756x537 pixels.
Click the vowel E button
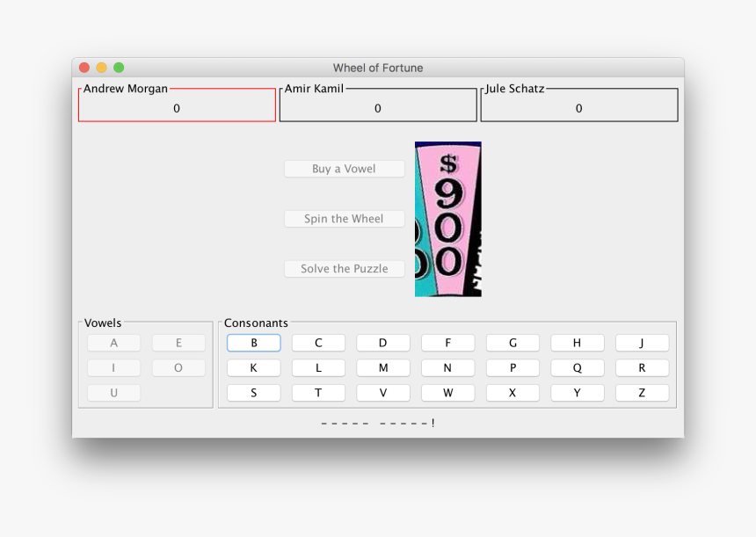tap(178, 343)
